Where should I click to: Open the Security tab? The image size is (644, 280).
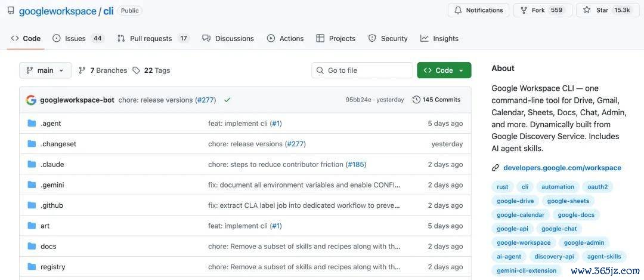[x=388, y=39]
